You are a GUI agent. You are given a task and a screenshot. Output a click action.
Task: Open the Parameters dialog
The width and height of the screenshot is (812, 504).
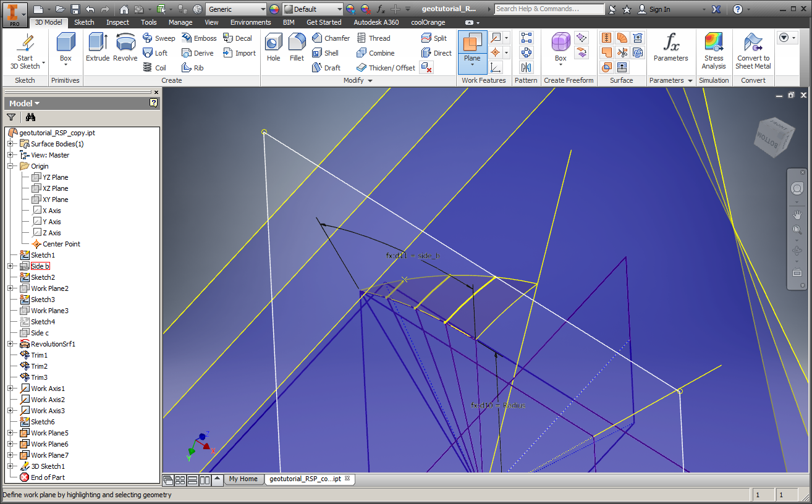point(670,48)
